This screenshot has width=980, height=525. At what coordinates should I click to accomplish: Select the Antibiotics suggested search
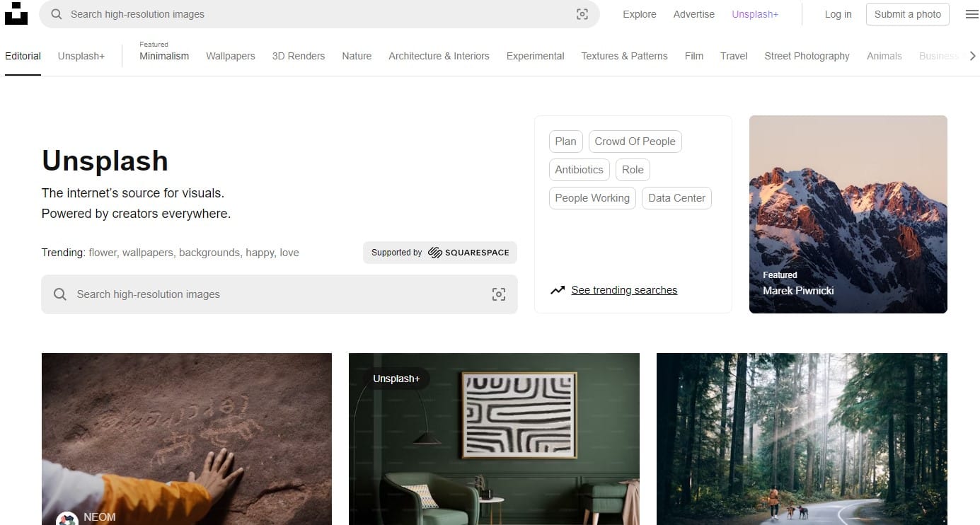coord(579,169)
